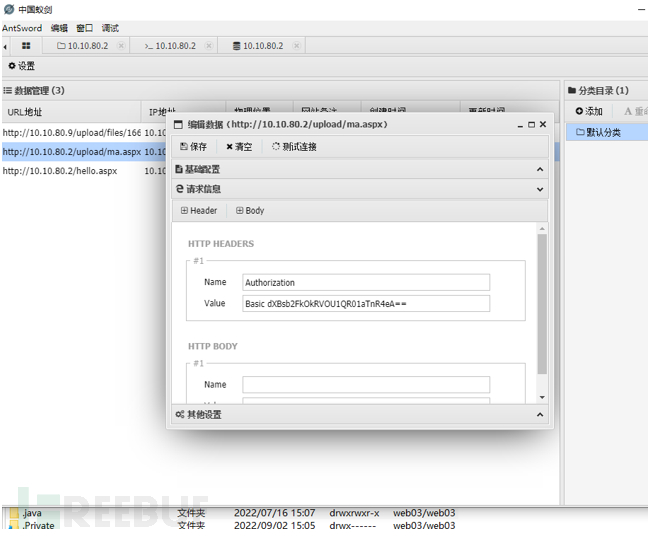The image size is (651, 536).
Task: Click the URL地址 column header
Action: 71,112
